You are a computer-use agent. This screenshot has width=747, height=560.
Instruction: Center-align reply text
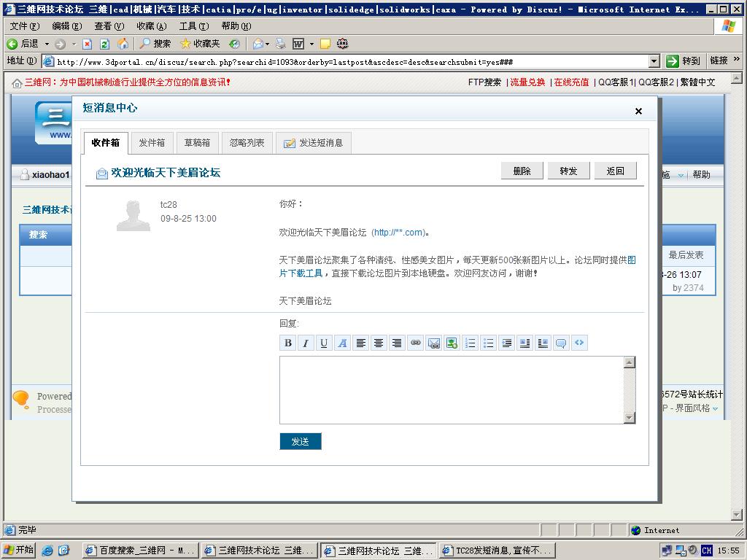379,343
